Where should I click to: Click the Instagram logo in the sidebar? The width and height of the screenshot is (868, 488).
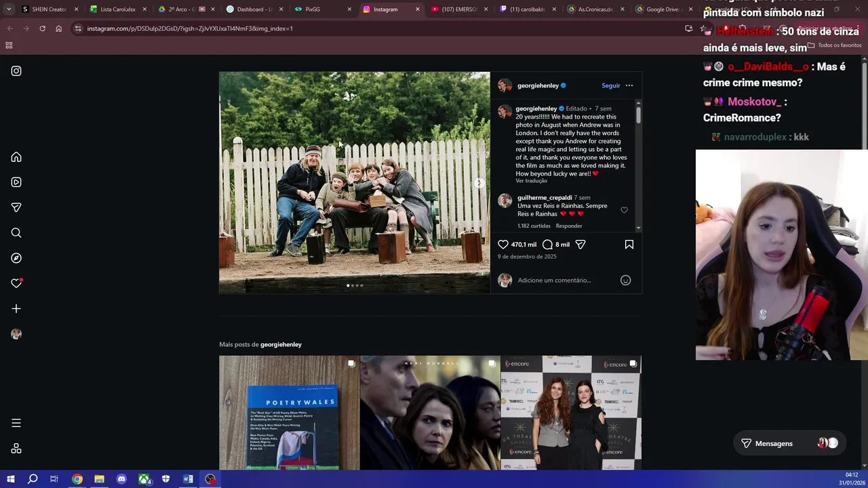point(16,71)
